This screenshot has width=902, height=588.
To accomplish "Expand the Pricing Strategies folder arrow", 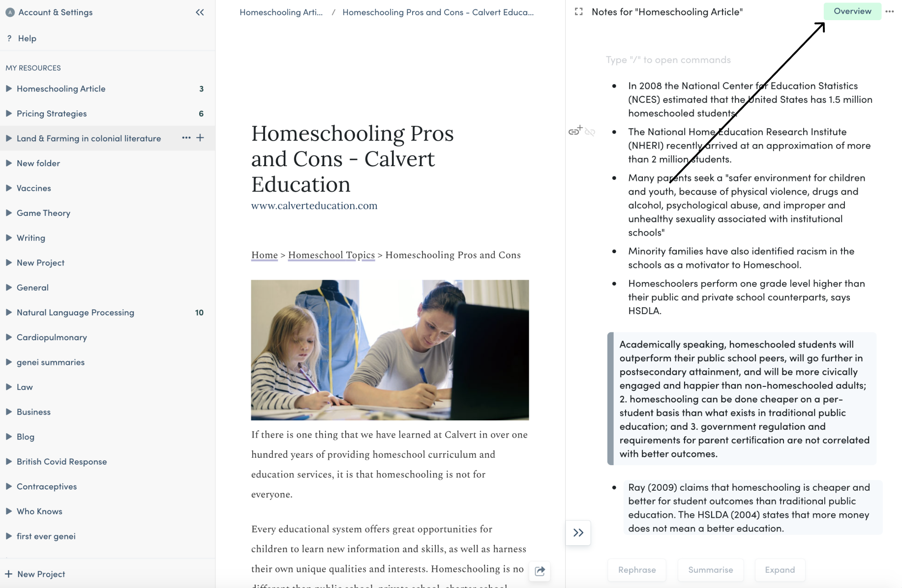I will (x=9, y=114).
